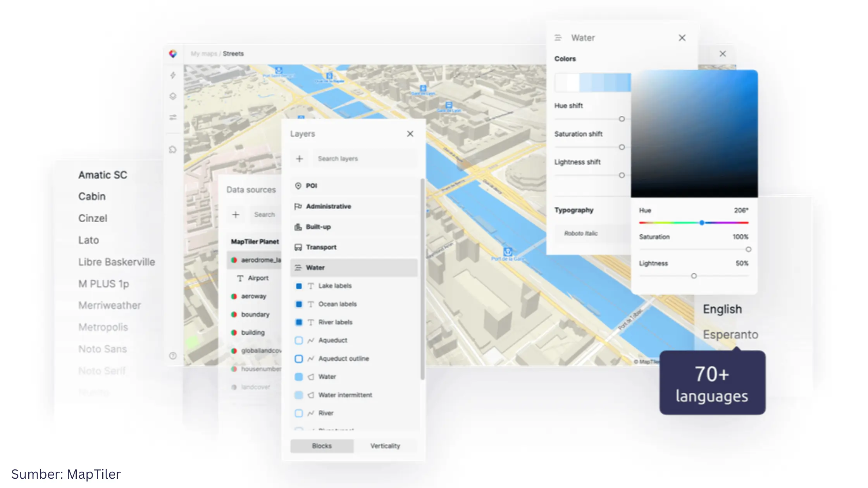
Task: Add new layer with plus icon
Action: click(x=299, y=159)
